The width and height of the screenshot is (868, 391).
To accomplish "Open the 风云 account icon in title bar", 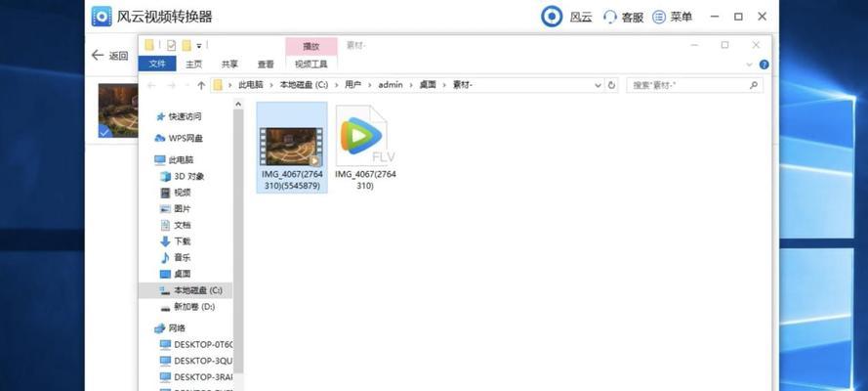I will (x=552, y=17).
